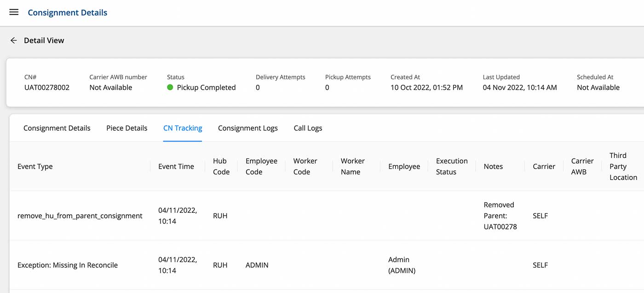644x293 pixels.
Task: Click the Carrier AWB number Not Available value
Action: click(x=111, y=88)
